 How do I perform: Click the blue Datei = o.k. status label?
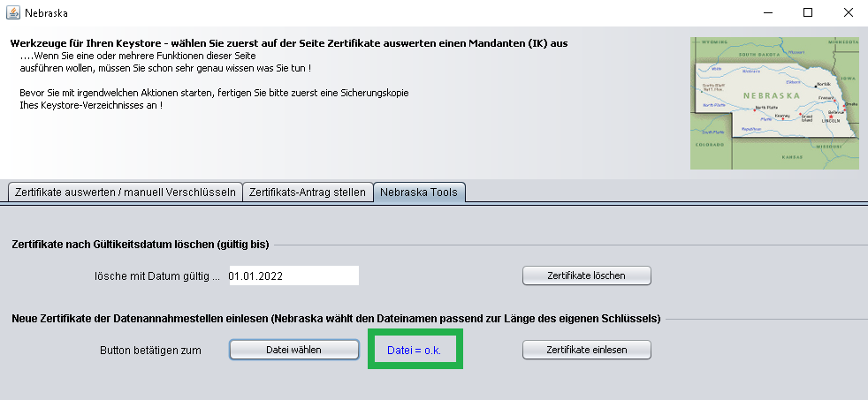coord(414,351)
